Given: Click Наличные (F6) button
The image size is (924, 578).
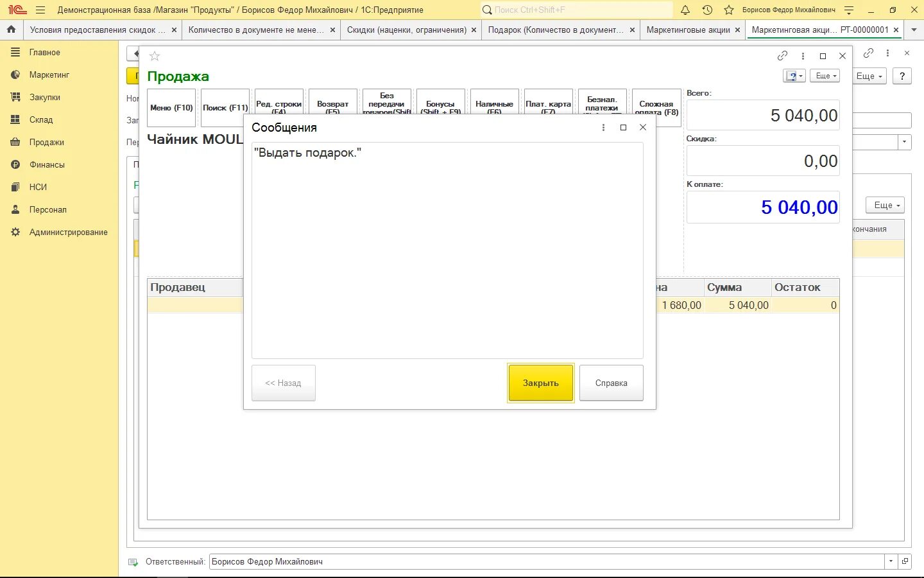Looking at the screenshot, I should coord(495,102).
